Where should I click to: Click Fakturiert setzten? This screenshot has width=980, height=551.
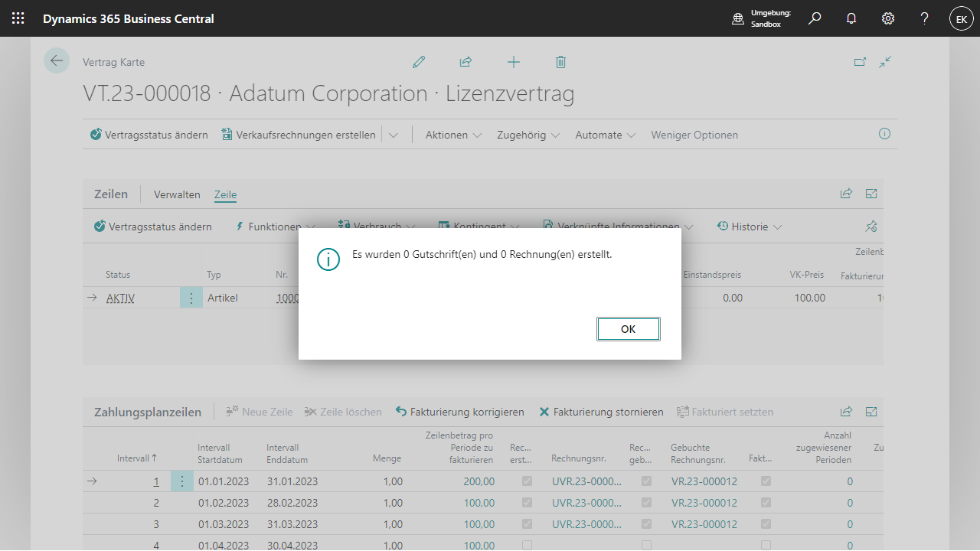coord(725,412)
